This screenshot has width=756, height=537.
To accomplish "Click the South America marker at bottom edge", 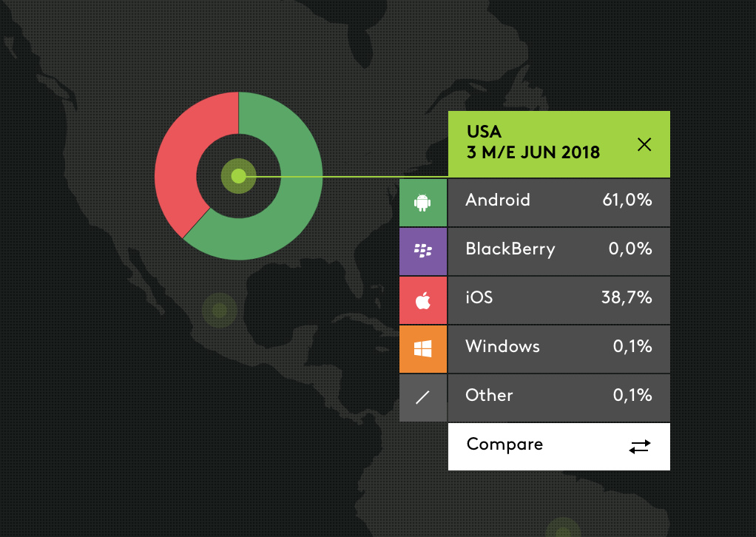I will coord(562,530).
